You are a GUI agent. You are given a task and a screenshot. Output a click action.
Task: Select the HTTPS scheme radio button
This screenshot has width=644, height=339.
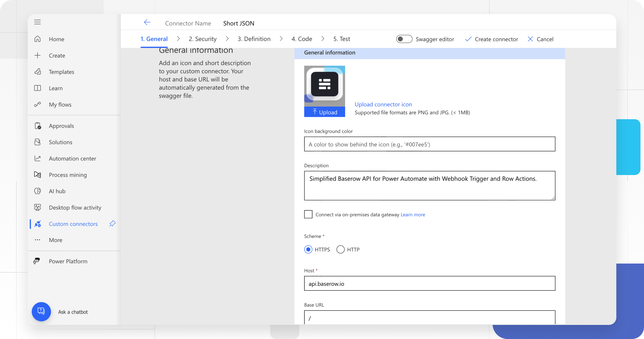[308, 249]
